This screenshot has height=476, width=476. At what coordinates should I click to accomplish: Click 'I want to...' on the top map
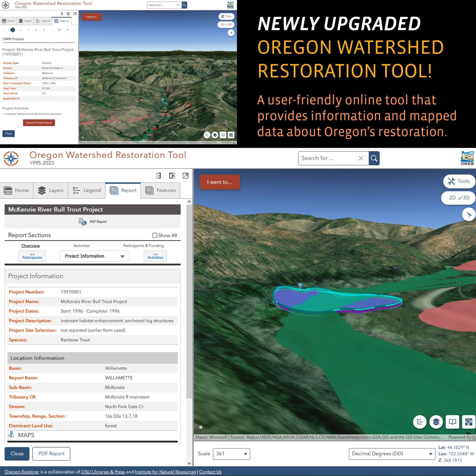92,17
